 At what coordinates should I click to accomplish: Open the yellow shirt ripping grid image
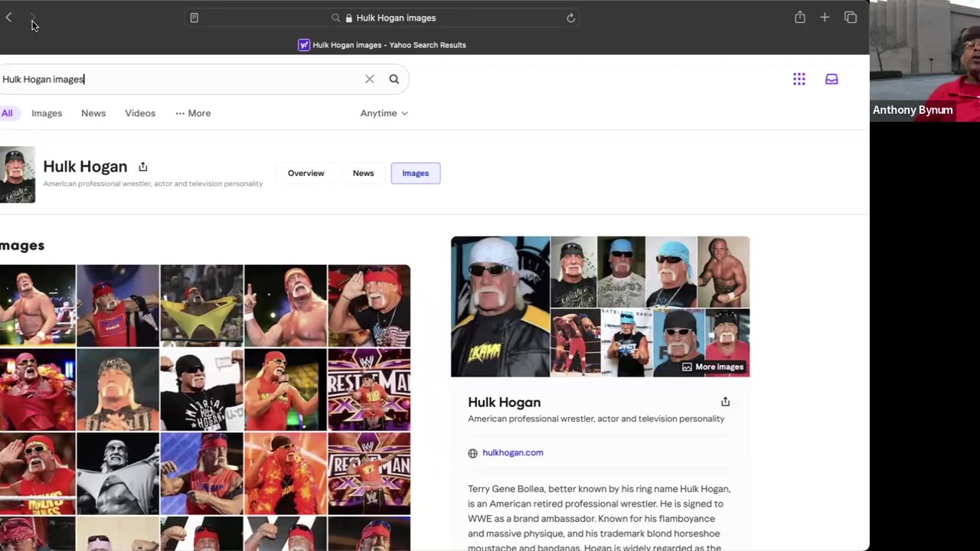tap(201, 305)
